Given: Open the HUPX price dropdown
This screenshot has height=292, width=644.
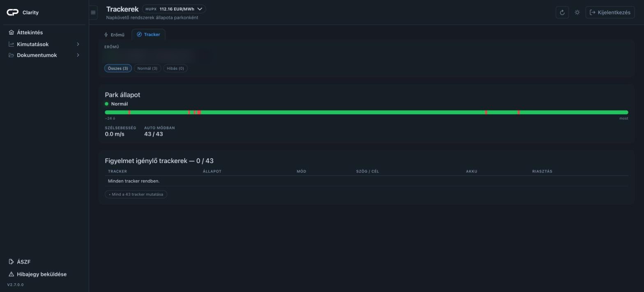Looking at the screenshot, I should 174,9.
